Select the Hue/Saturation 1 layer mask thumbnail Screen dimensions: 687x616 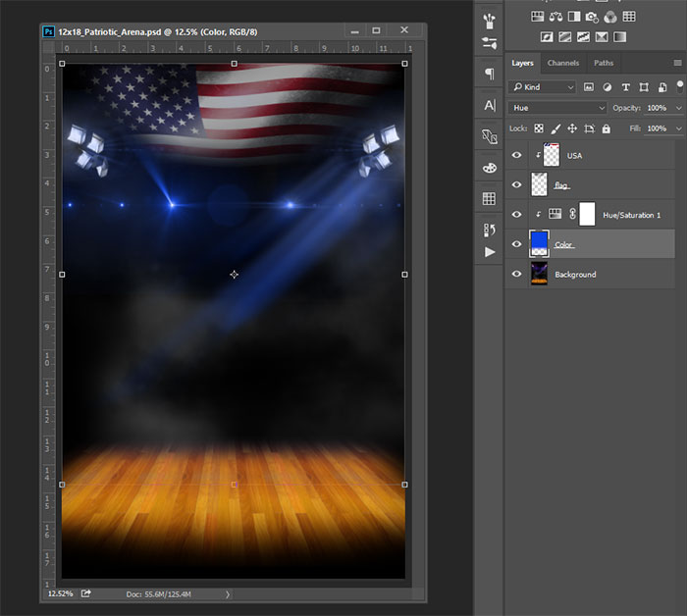click(587, 214)
